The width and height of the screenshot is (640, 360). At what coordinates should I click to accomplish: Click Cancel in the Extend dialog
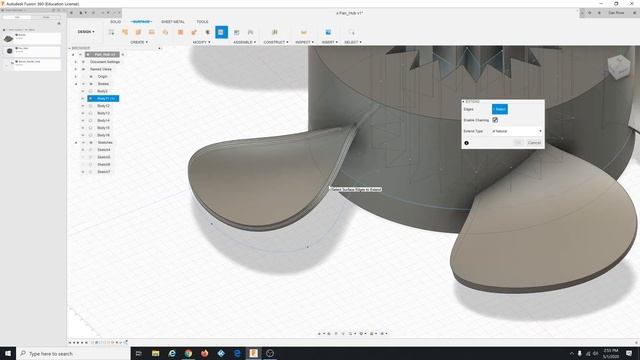click(534, 142)
